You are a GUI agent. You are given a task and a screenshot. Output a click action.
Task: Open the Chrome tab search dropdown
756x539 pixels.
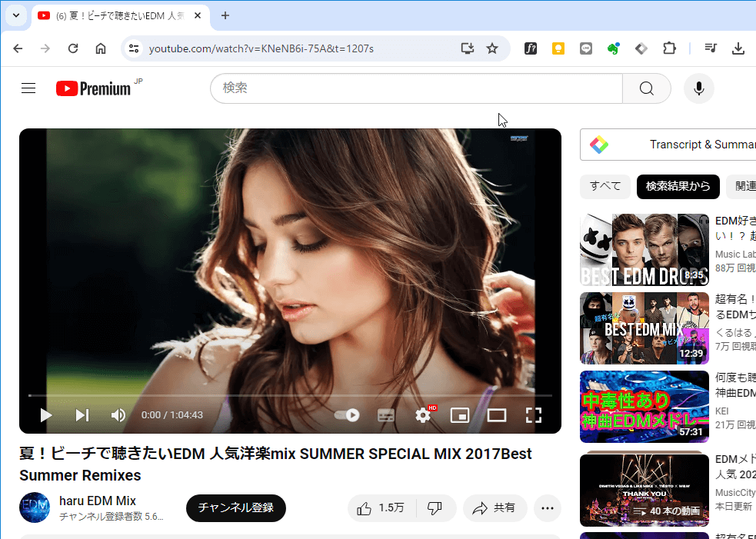[15, 15]
